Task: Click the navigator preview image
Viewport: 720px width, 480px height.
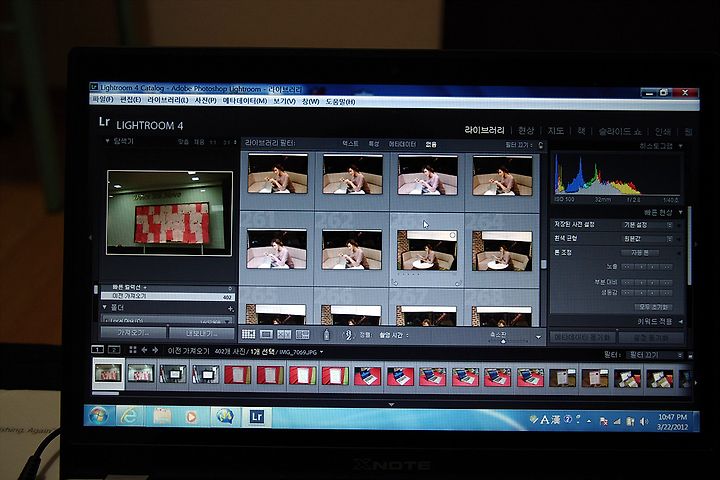Action: click(x=169, y=213)
